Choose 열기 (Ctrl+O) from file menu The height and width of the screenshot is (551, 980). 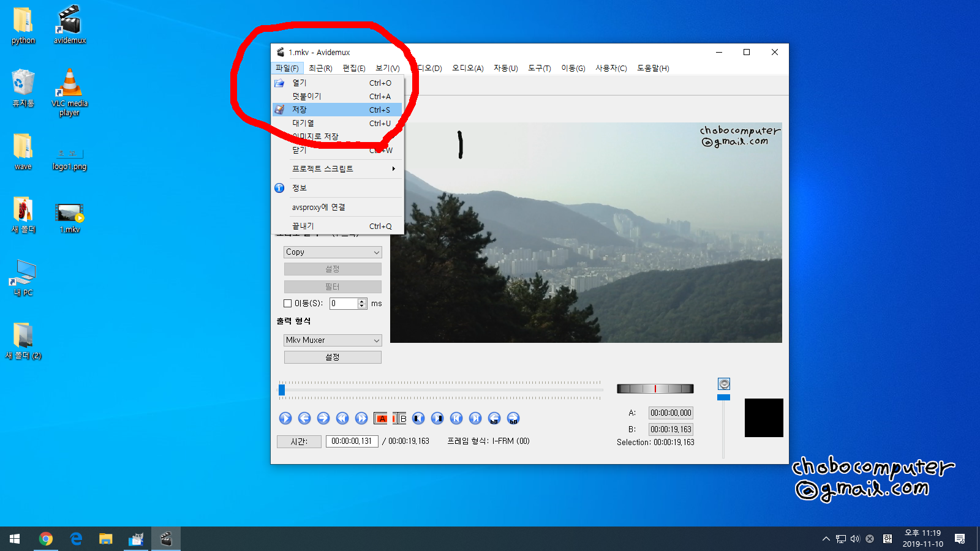click(337, 83)
